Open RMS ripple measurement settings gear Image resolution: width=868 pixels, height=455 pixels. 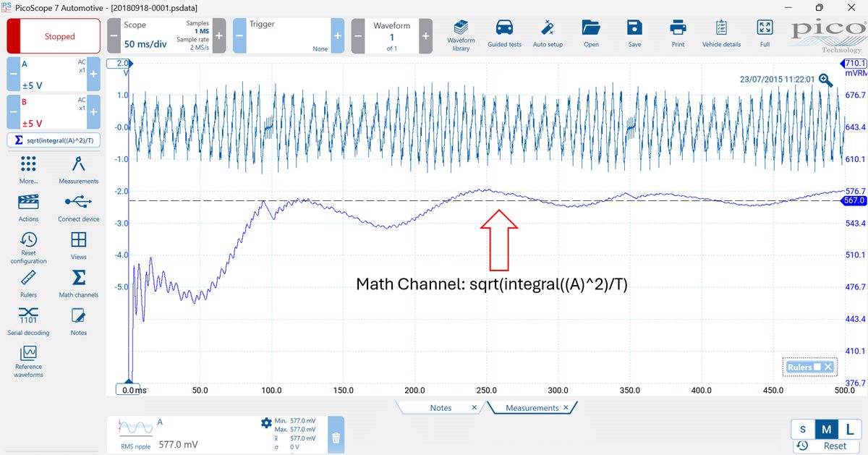(266, 422)
